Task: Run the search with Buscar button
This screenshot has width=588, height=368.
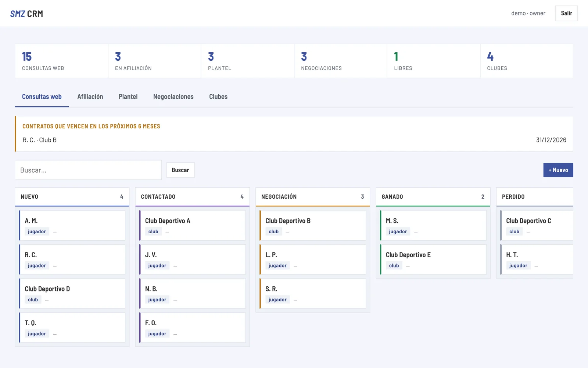Action: click(180, 170)
